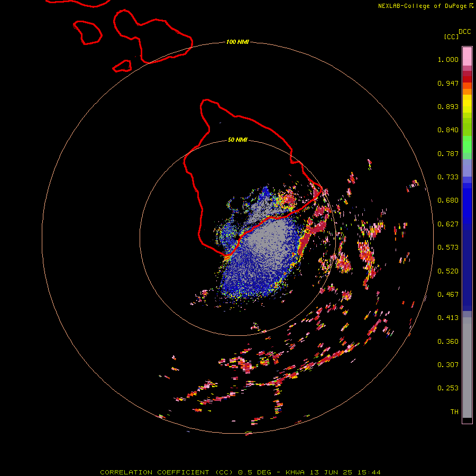Click the 0.413 color scale value

448,318
